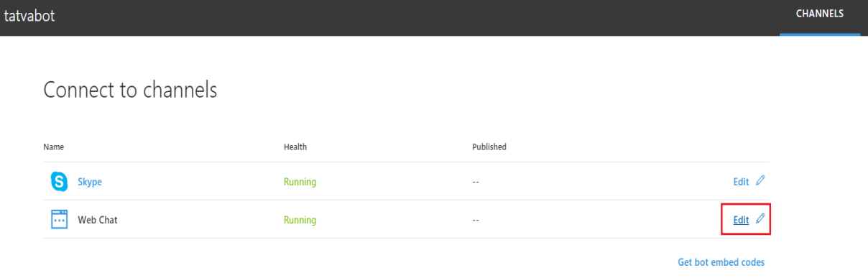Click the Published dashes in the Skype row
The width and height of the screenshot is (868, 278).
pyautogui.click(x=475, y=182)
